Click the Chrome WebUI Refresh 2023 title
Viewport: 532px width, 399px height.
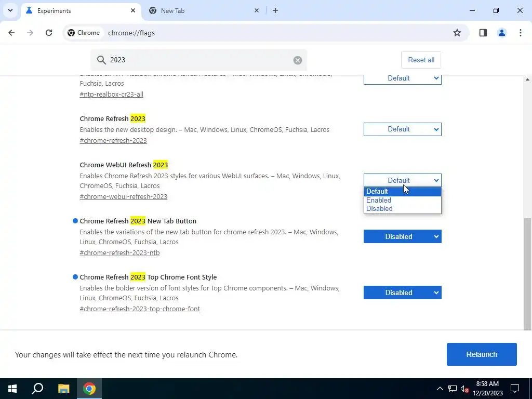pyautogui.click(x=124, y=165)
